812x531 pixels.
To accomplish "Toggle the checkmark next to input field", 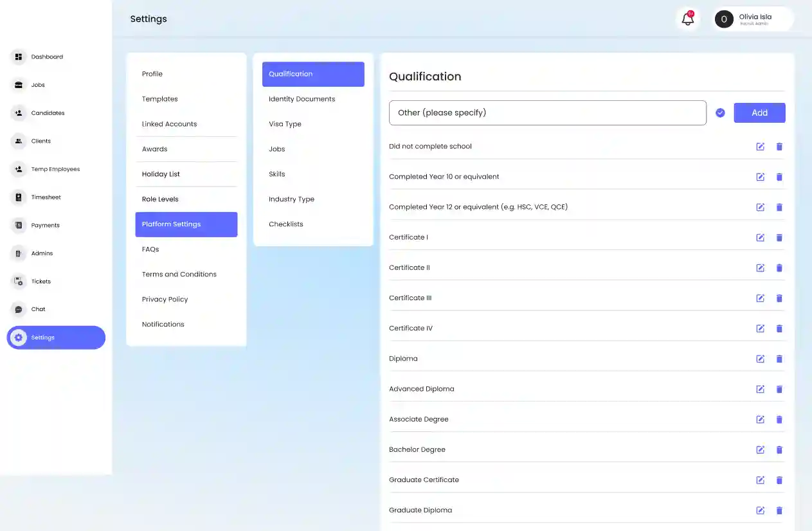I will (x=720, y=113).
